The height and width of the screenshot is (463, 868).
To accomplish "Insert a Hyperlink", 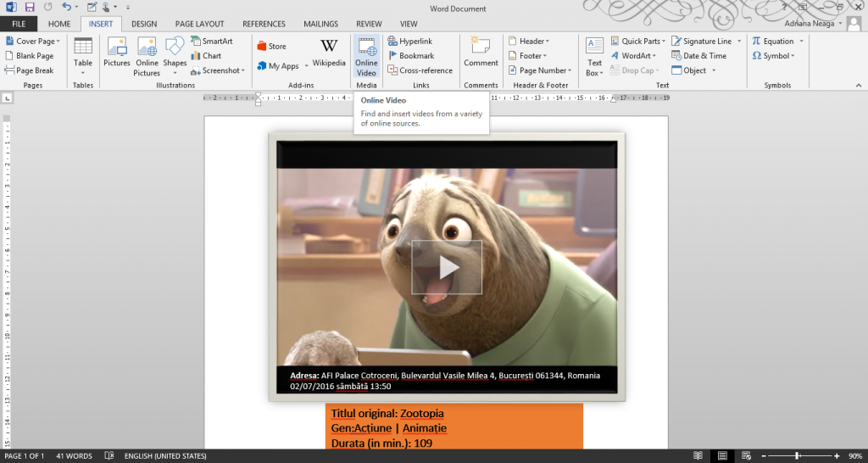I will 410,41.
